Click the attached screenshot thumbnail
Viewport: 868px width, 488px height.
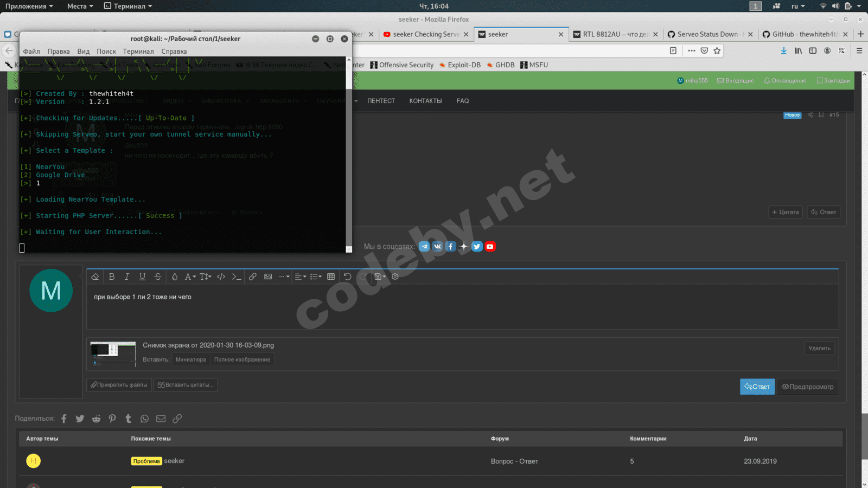pyautogui.click(x=113, y=354)
